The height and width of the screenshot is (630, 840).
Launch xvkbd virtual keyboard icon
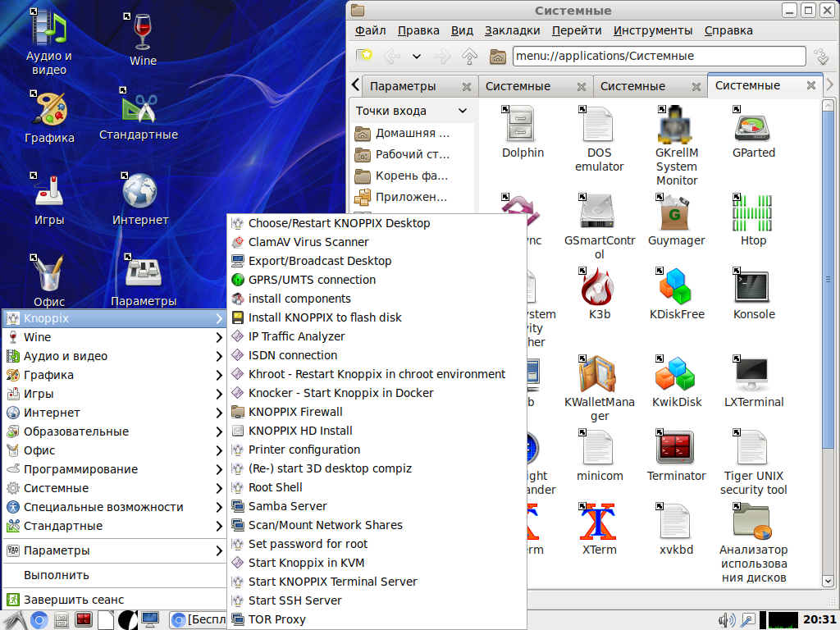tap(676, 523)
